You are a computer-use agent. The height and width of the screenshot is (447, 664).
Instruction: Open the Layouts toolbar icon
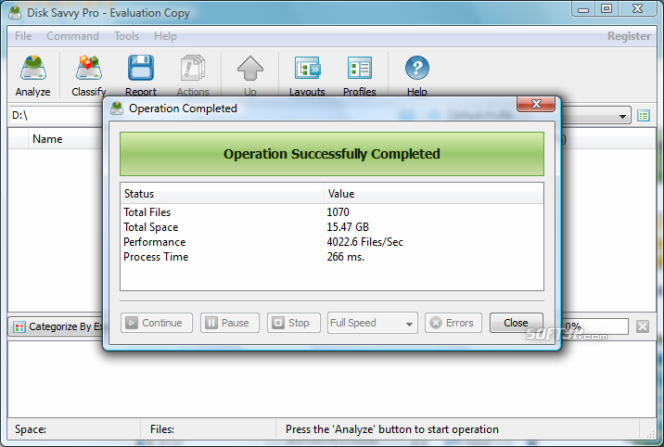[307, 68]
